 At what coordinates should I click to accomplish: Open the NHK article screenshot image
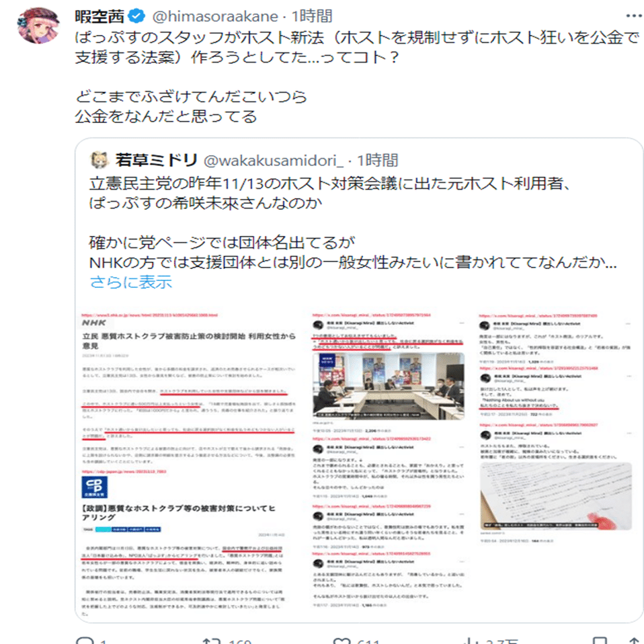[189, 465]
